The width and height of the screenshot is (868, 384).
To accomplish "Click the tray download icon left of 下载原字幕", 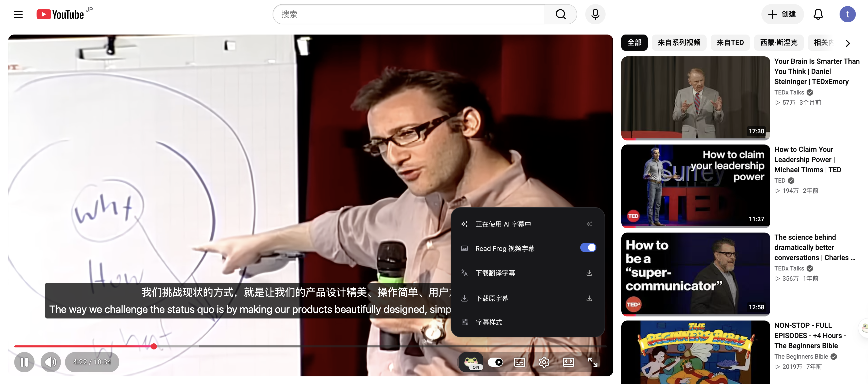I will 464,298.
